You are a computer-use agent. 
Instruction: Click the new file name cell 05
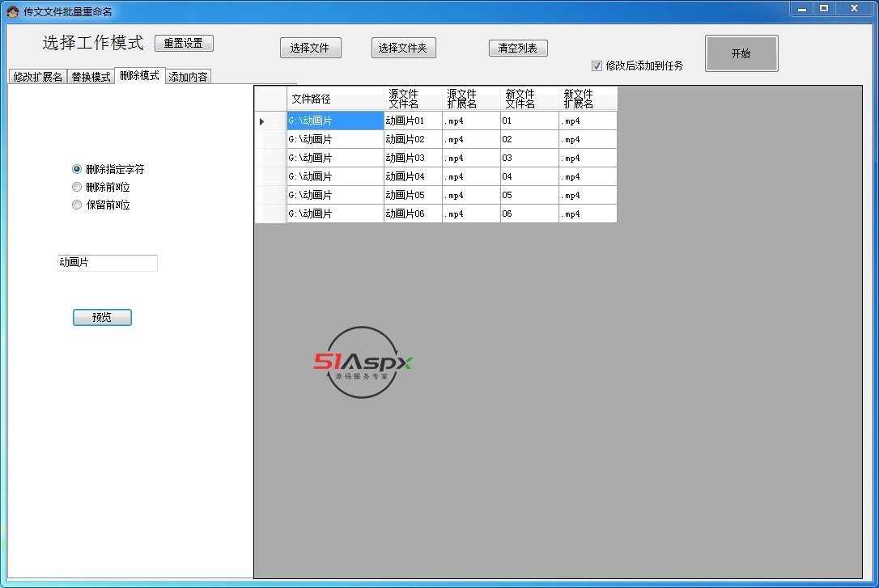(530, 195)
